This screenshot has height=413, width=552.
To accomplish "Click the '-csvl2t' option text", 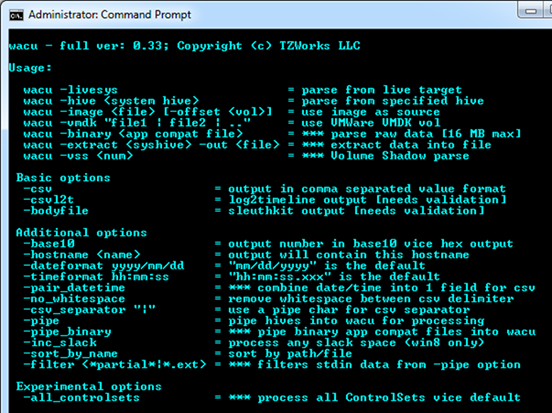I will click(x=49, y=200).
